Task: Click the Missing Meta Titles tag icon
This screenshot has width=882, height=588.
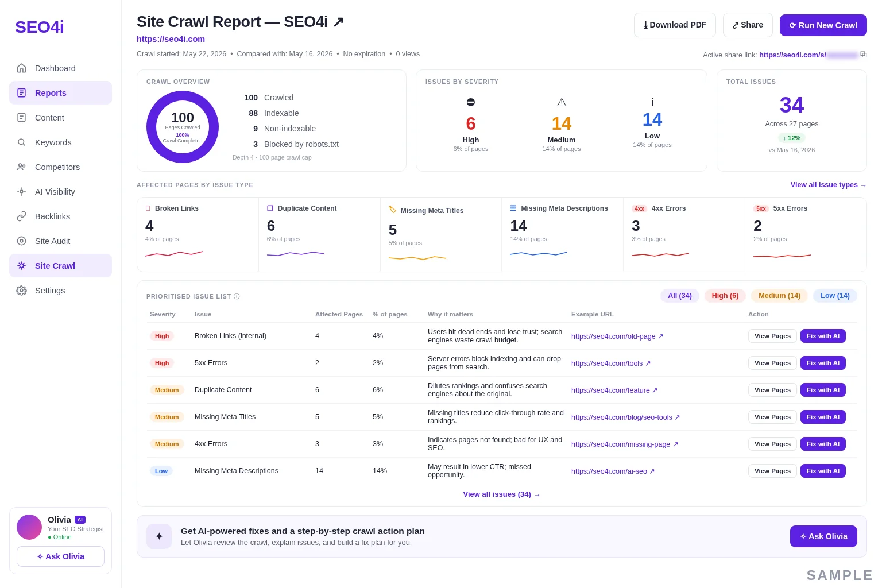Action: coord(393,210)
